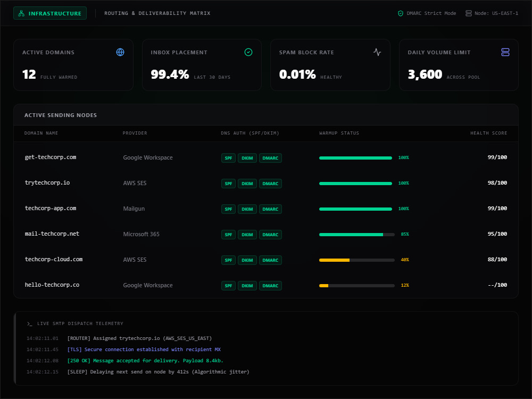Click the [SLEEP] Delaying next send log line
The width and height of the screenshot is (532, 399).
(x=158, y=372)
